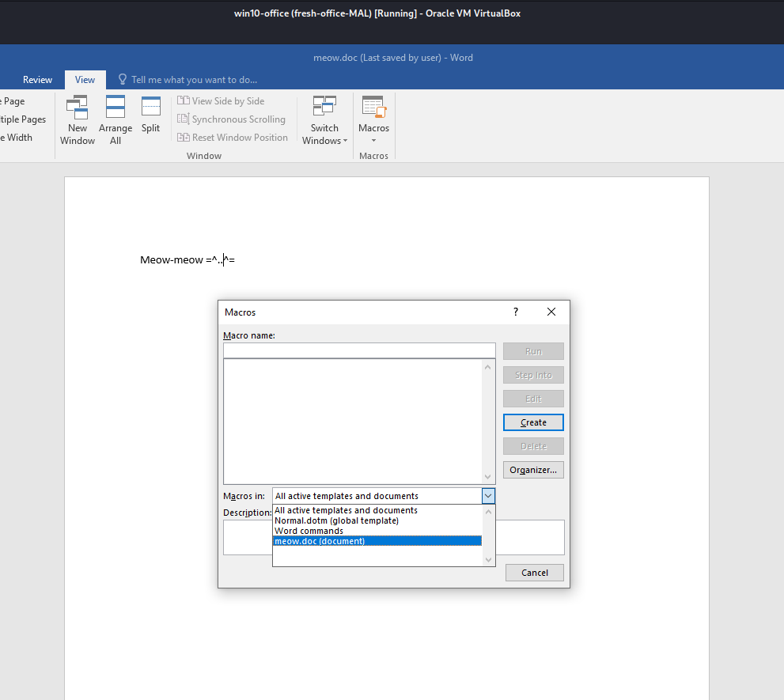784x700 pixels.
Task: Select meow.doc (document) option
Action: (x=377, y=541)
